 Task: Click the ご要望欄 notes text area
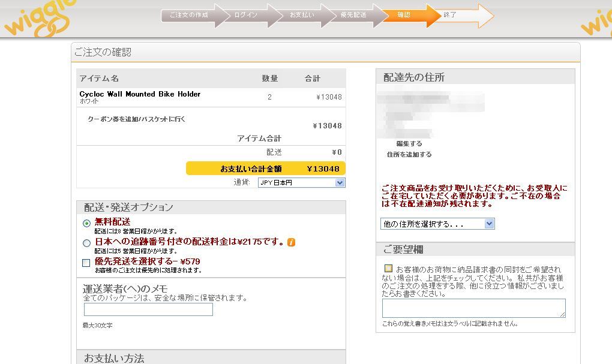473,308
